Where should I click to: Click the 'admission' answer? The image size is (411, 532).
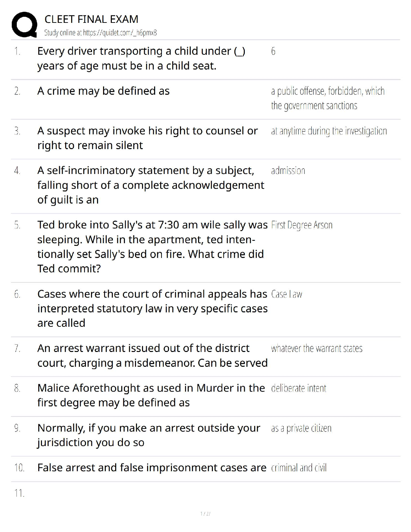288,171
